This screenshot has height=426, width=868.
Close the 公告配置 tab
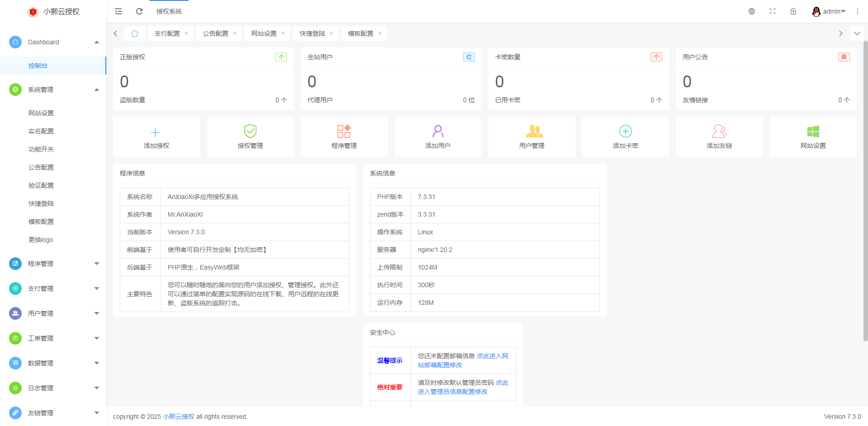235,33
